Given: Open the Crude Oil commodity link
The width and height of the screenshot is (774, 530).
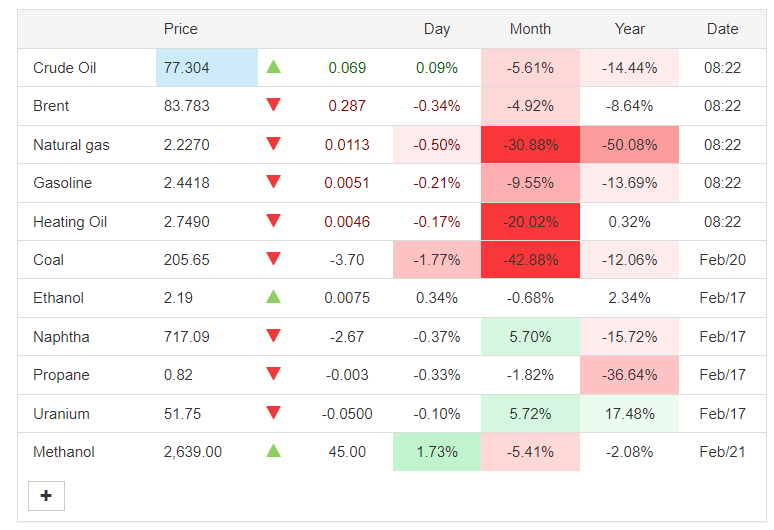Looking at the screenshot, I should (64, 68).
